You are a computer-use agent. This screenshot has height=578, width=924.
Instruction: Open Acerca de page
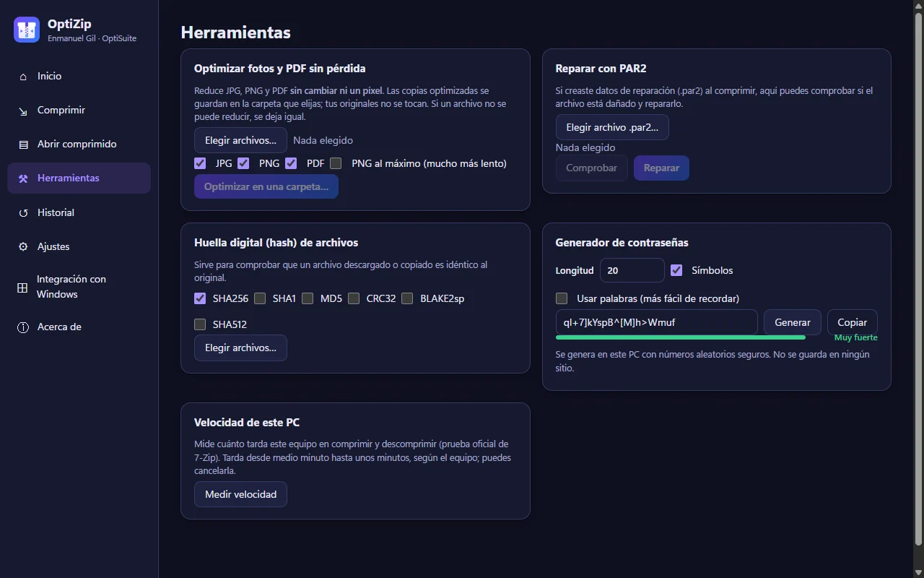pyautogui.click(x=79, y=327)
